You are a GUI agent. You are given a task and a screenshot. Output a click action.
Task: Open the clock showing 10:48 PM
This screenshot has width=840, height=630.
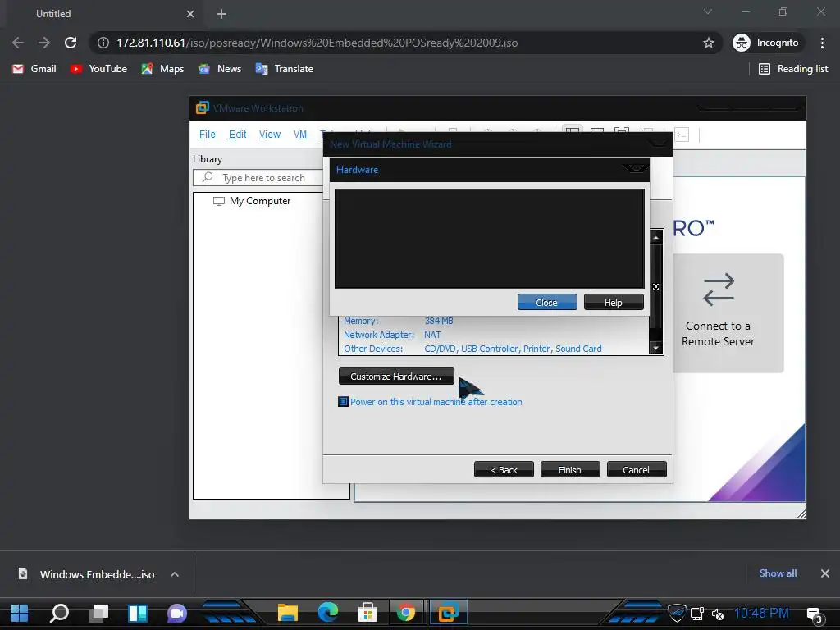point(761,613)
